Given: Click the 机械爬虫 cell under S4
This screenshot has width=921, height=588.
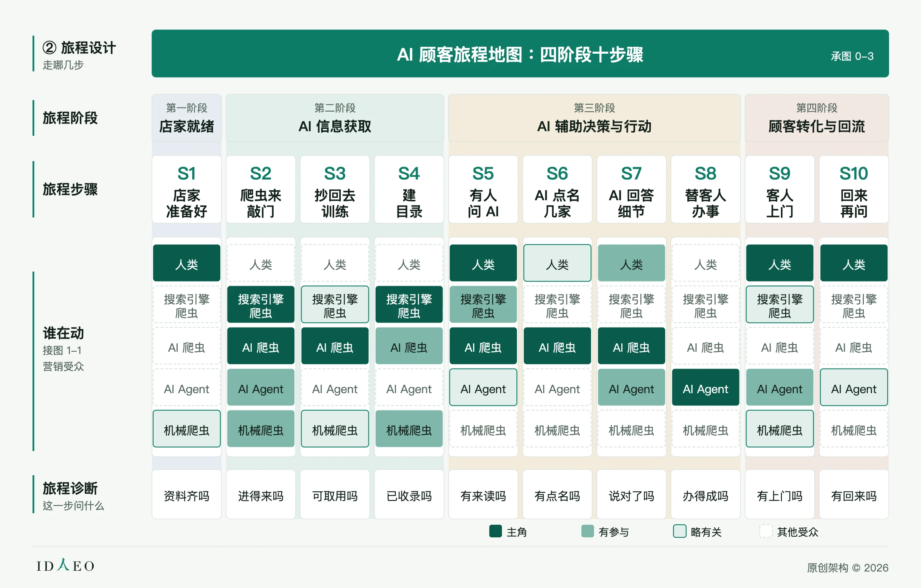Looking at the screenshot, I should pos(409,429).
